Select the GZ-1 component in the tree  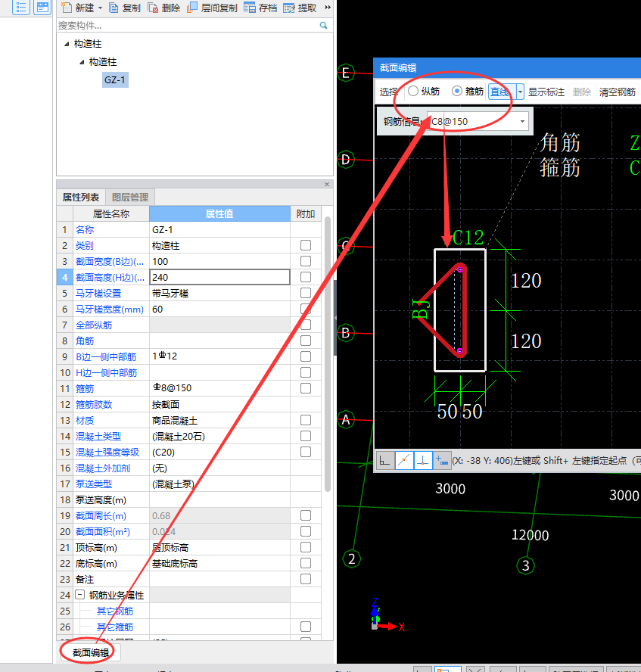coord(115,79)
